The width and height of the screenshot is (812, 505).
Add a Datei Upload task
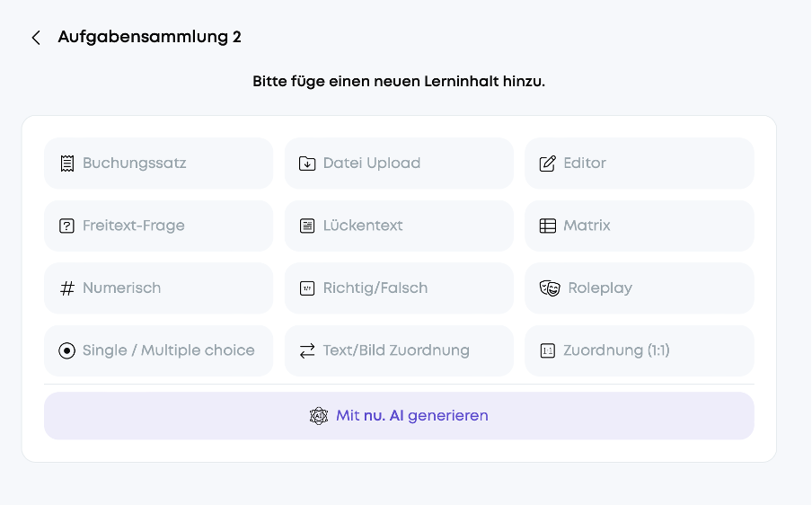click(399, 164)
